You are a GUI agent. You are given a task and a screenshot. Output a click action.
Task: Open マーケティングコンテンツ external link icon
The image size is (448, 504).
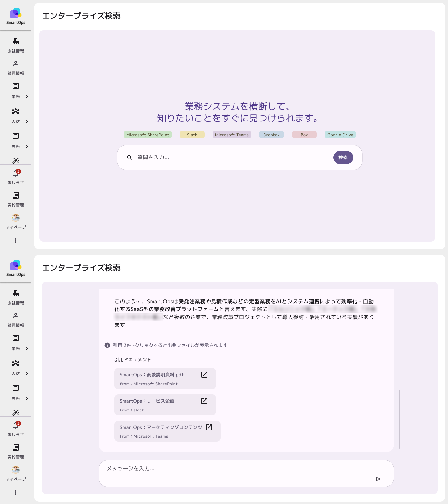[209, 427]
